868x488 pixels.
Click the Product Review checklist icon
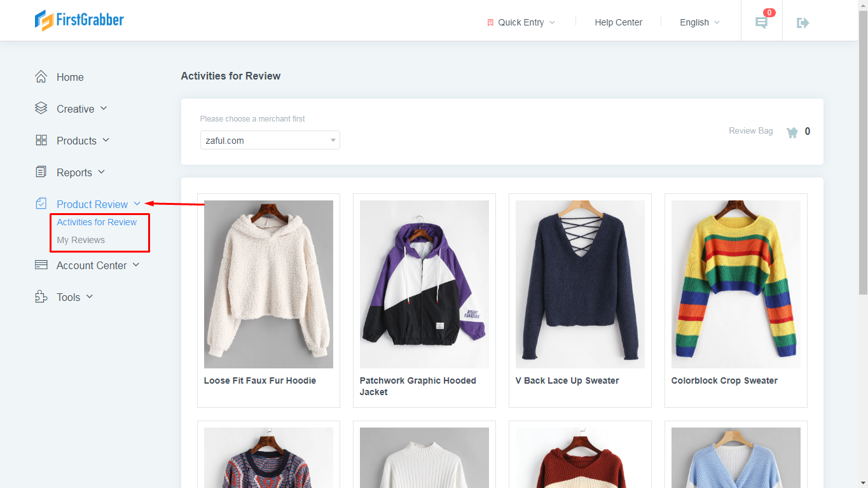[41, 204]
